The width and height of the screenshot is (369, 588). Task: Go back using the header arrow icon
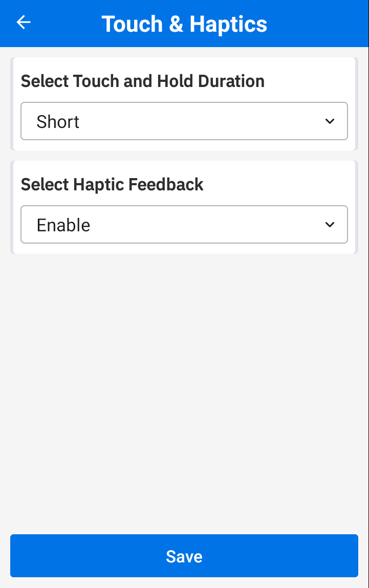pos(23,22)
